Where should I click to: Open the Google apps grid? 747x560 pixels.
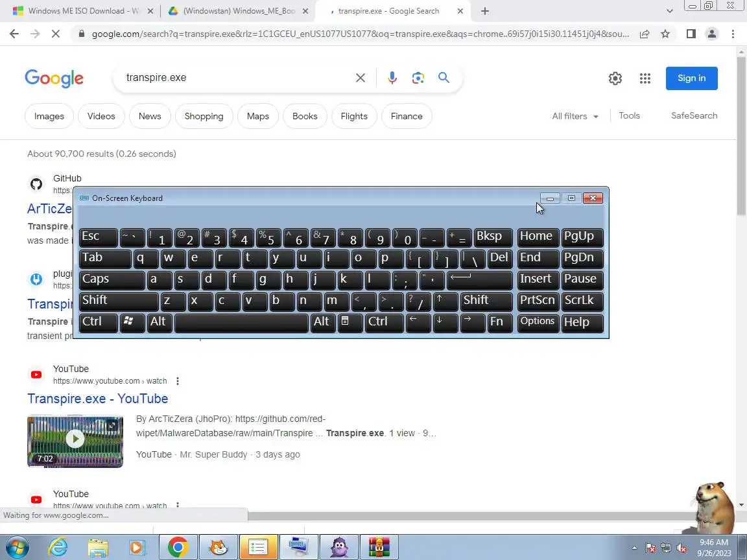(645, 78)
